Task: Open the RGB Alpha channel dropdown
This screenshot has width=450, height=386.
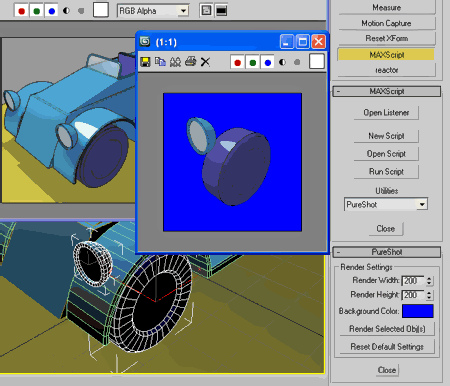Action: click(183, 11)
